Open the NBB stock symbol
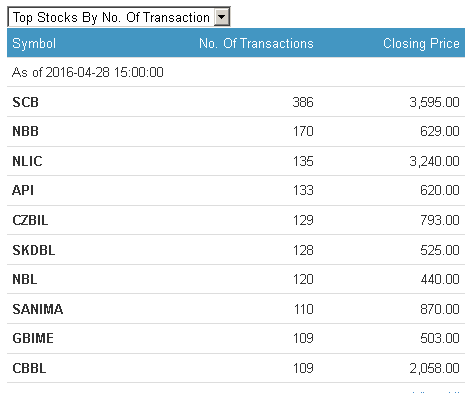The width and height of the screenshot is (465, 393). point(25,131)
